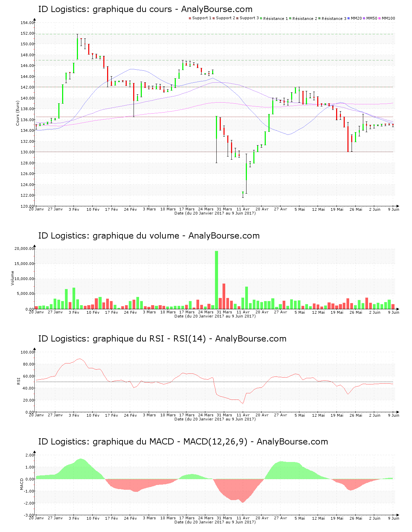
Task: Click the 136.00 price axis value
Action: coord(27,120)
